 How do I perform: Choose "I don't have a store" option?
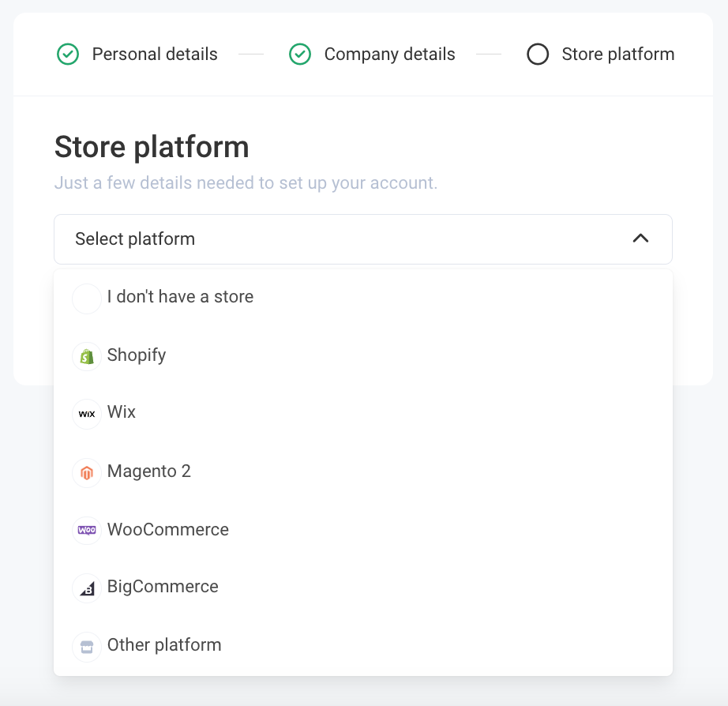click(x=363, y=297)
